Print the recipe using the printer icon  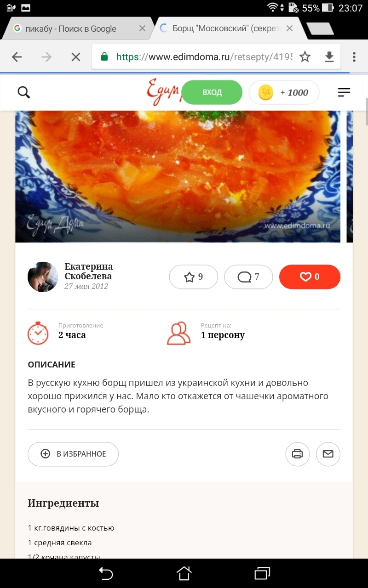tap(298, 454)
